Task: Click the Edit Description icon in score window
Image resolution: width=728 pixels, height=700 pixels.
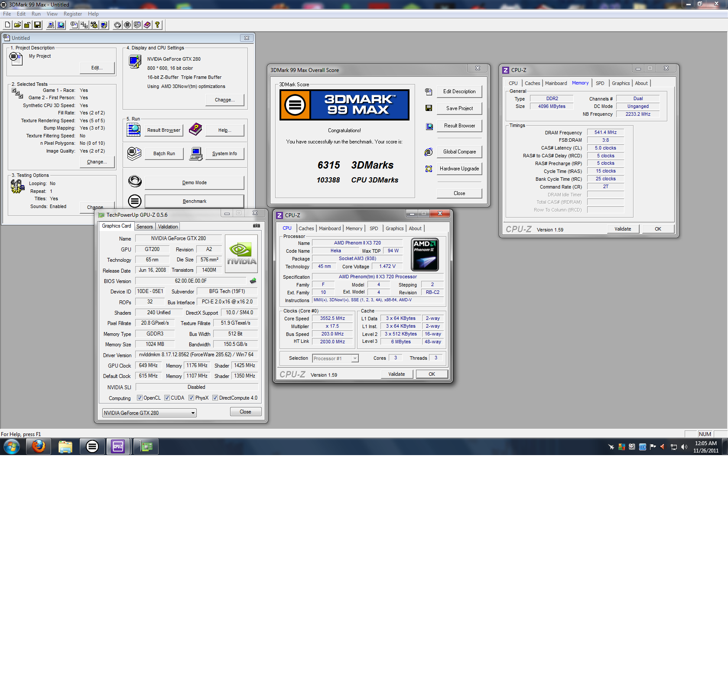Action: [429, 91]
